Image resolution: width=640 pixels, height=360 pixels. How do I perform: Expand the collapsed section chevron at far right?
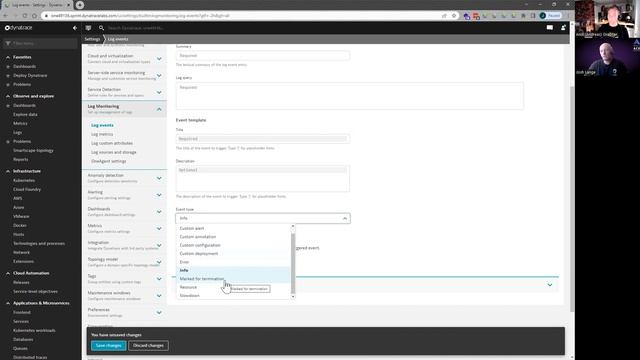pyautogui.click(x=550, y=285)
